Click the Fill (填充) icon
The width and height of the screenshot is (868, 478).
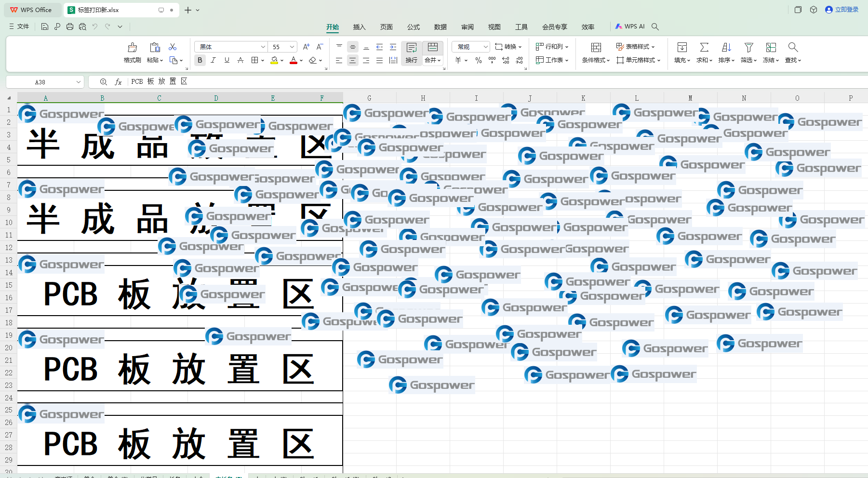pos(682,47)
